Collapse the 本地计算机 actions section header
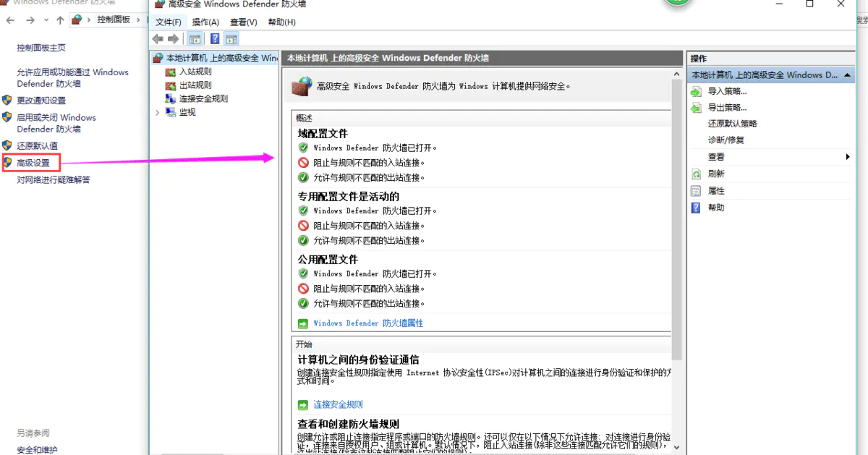Image resolution: width=868 pixels, height=455 pixels. 847,75
